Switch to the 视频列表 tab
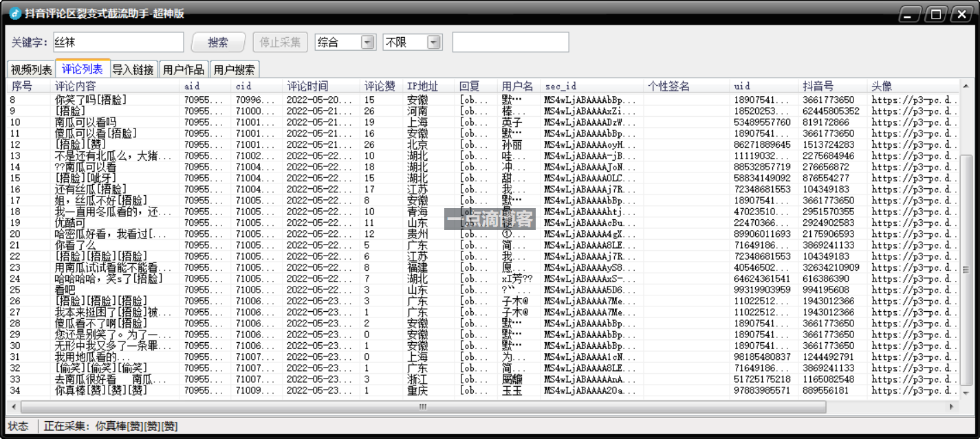Image resolution: width=980 pixels, height=439 pixels. [31, 69]
